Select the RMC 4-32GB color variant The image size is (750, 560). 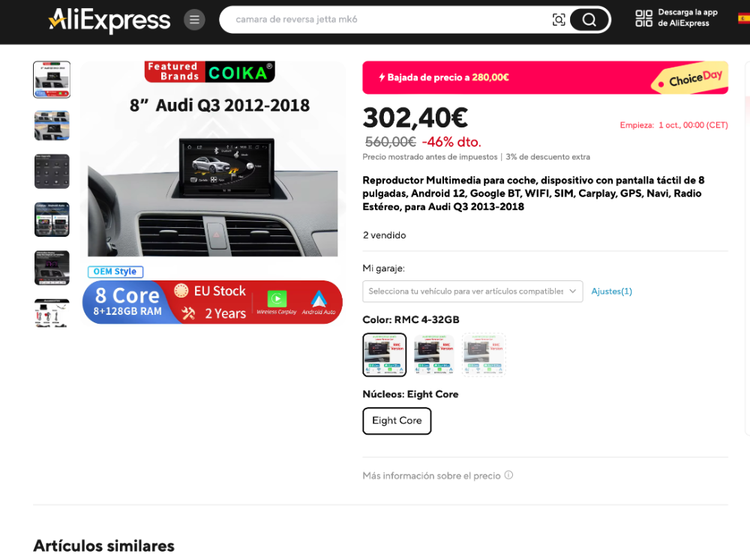coord(385,355)
